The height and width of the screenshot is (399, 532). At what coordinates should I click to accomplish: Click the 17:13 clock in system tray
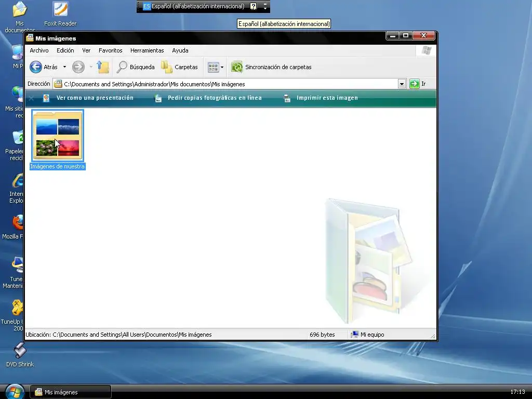[x=517, y=392]
